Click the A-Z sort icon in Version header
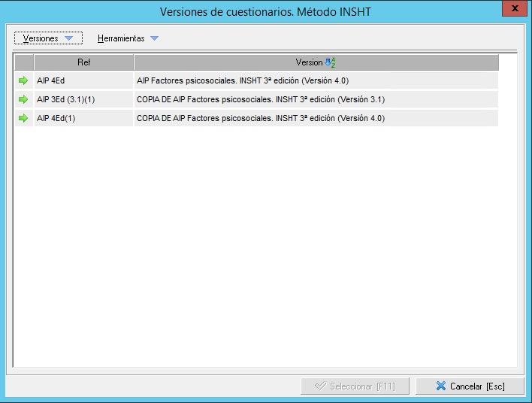The width and height of the screenshot is (532, 403). coord(330,63)
